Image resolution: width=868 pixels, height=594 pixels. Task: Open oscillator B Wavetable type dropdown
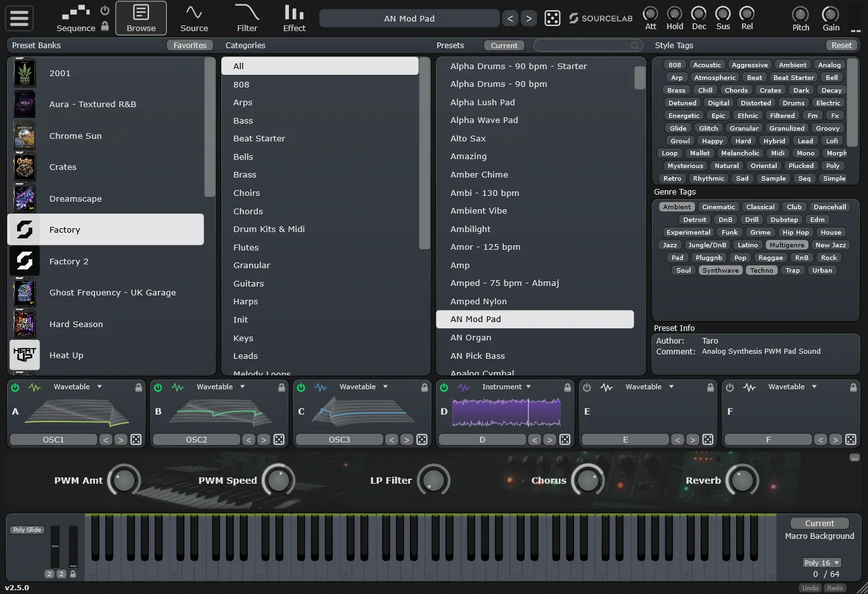coord(220,387)
